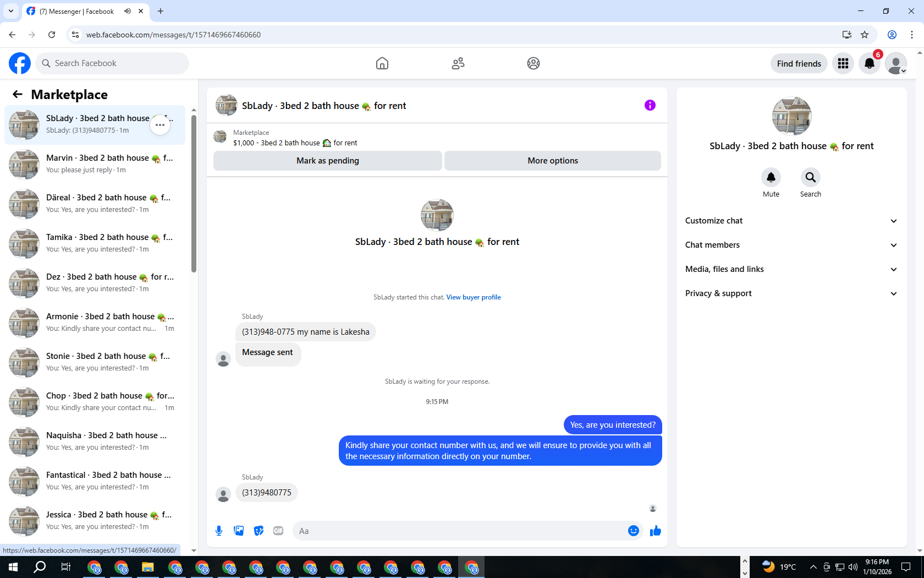Expand the Customize chat section
Screen dimensions: 924x578
(791, 221)
